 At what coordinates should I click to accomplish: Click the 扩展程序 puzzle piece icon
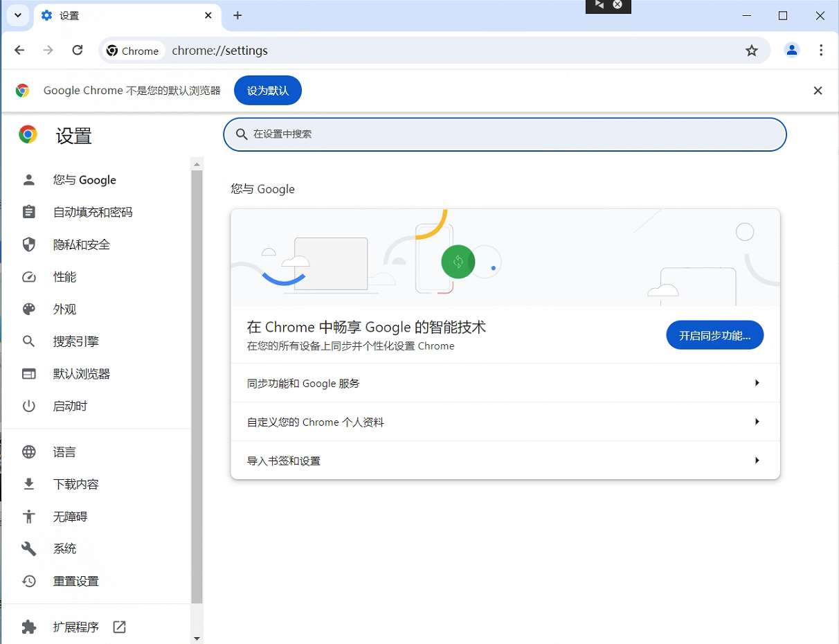coord(29,627)
